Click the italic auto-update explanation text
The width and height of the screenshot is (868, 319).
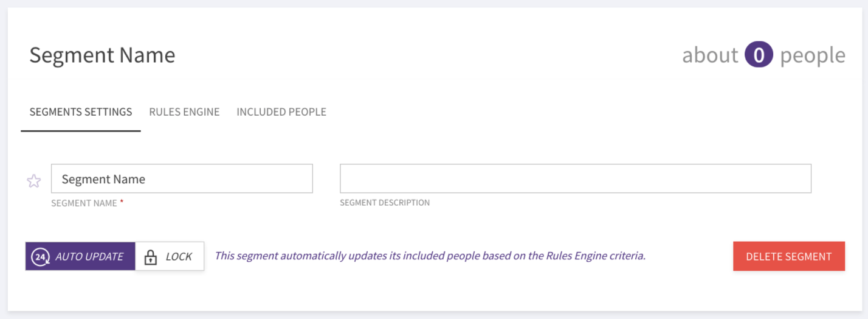click(430, 256)
